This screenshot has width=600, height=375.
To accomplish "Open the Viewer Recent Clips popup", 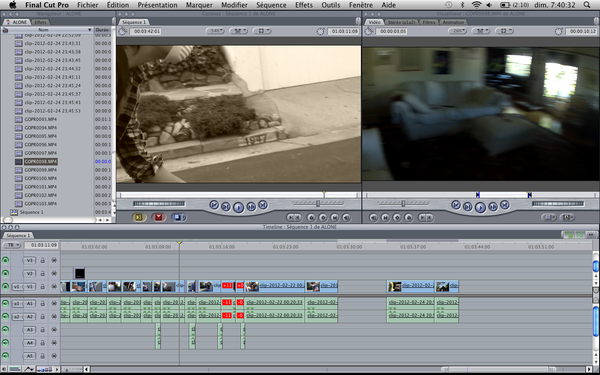I will pos(548,217).
